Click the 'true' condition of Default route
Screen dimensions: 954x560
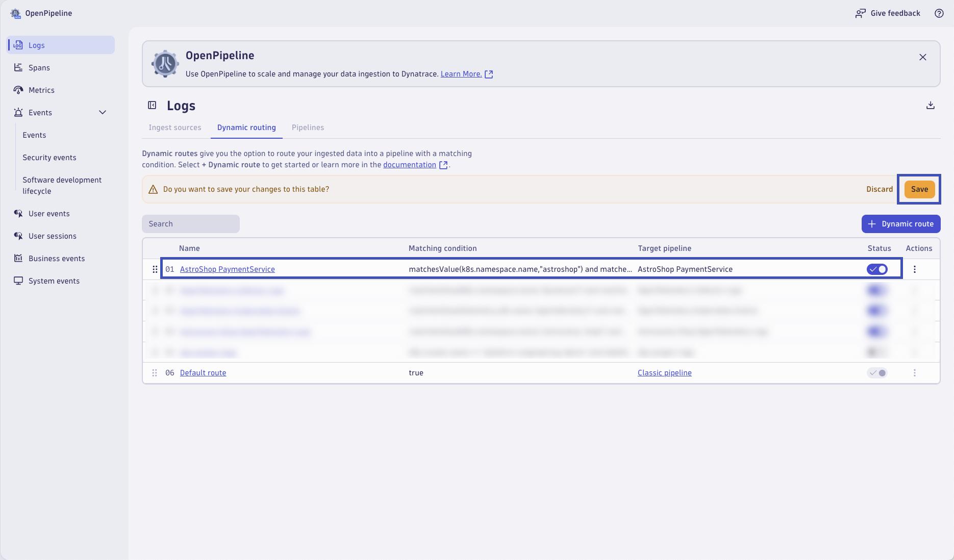(x=416, y=373)
